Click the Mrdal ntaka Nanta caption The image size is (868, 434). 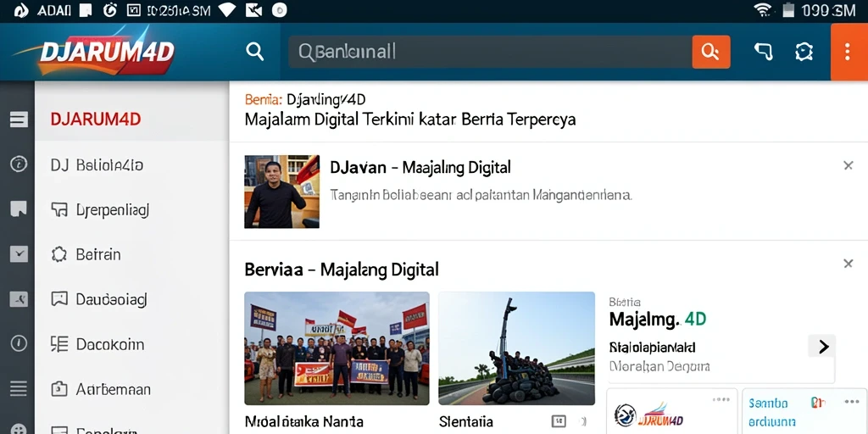(x=304, y=422)
